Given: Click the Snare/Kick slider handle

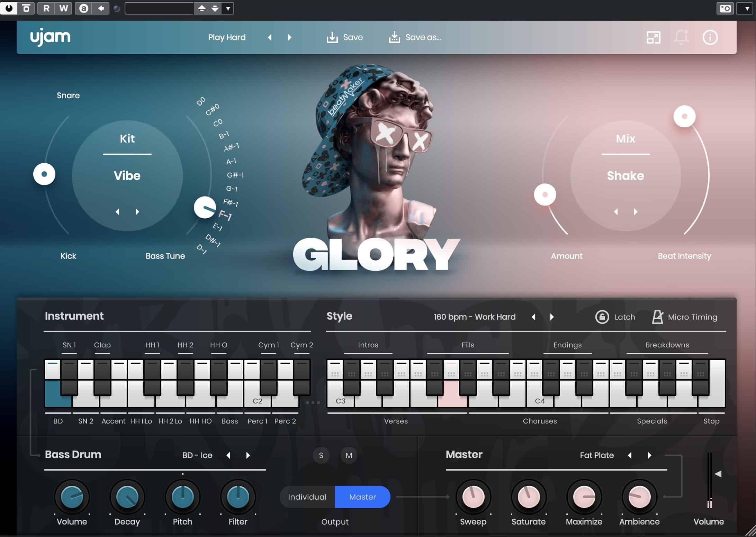Looking at the screenshot, I should (44, 174).
